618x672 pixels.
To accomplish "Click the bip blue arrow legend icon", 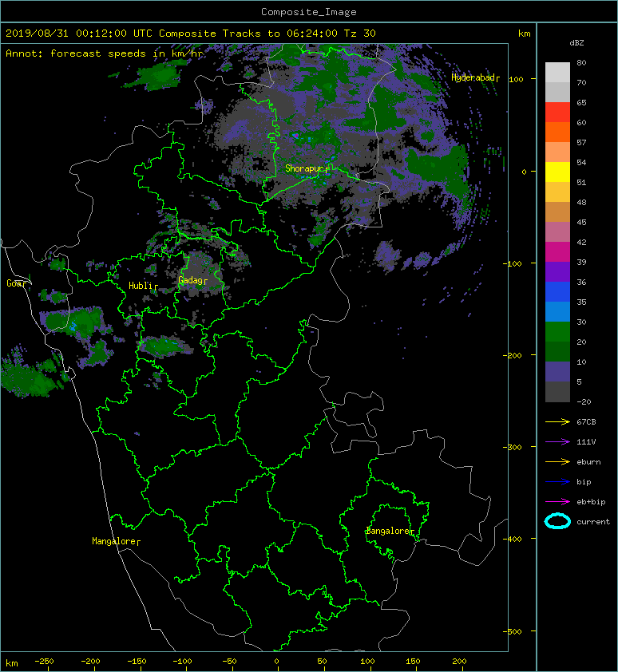I will coord(557,482).
